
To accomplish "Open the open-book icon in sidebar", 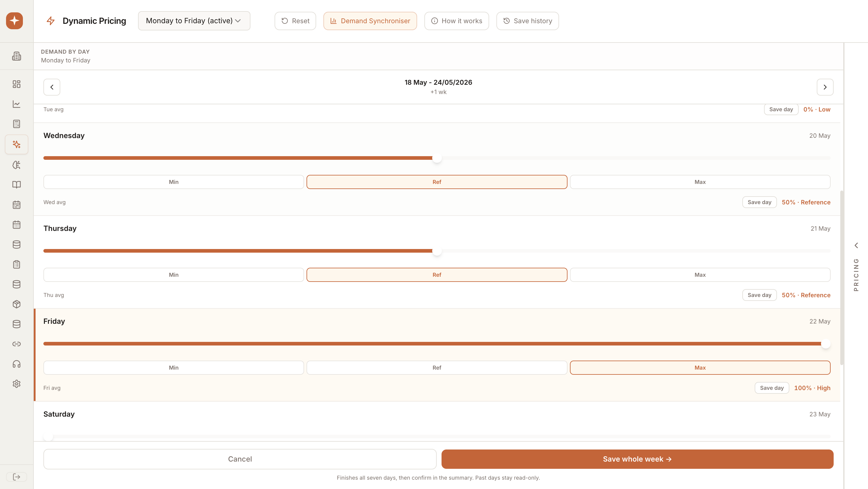I will 17,185.
